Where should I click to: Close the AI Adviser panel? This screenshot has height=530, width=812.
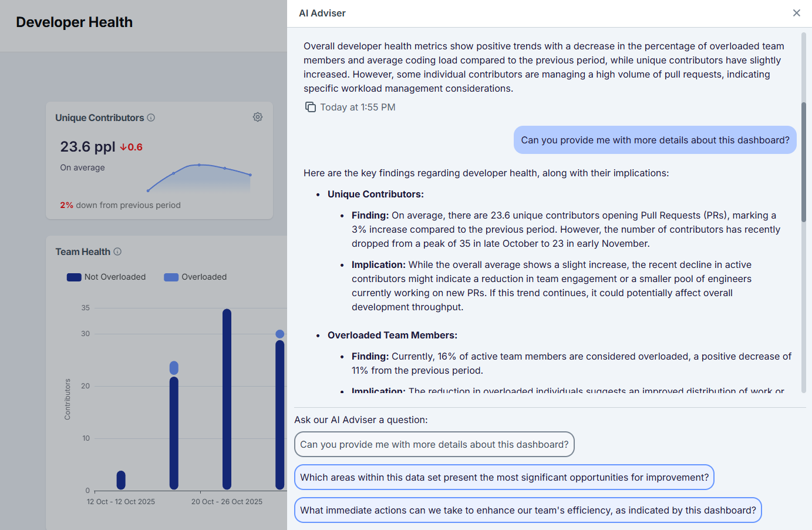coord(797,13)
